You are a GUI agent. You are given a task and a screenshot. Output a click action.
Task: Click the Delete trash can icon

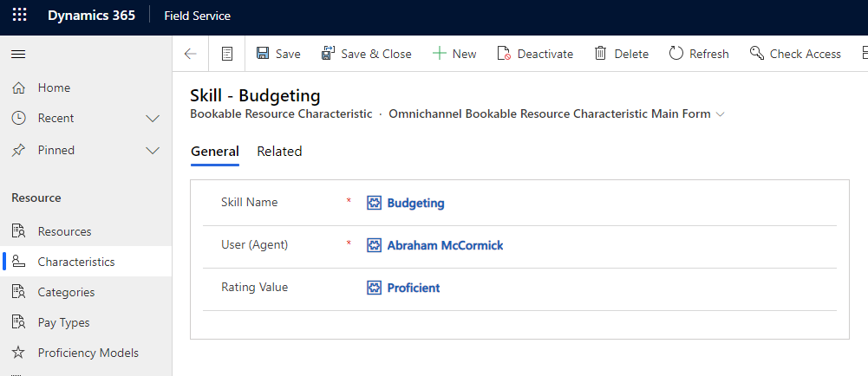(x=601, y=54)
